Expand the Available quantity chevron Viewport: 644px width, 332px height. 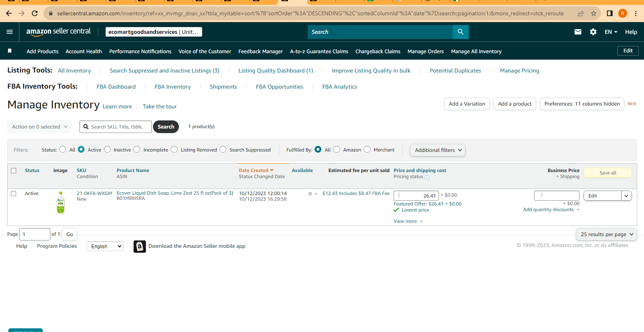coord(316,194)
